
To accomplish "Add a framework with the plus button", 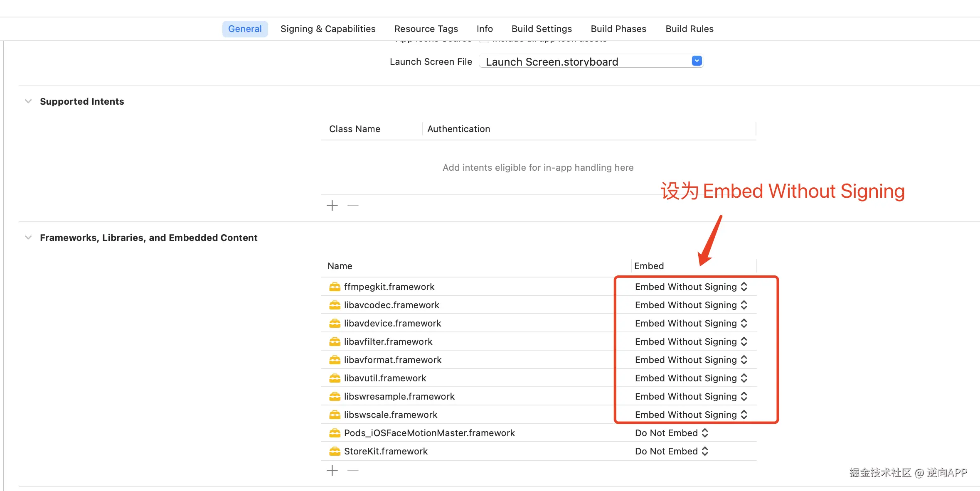I will [x=332, y=471].
